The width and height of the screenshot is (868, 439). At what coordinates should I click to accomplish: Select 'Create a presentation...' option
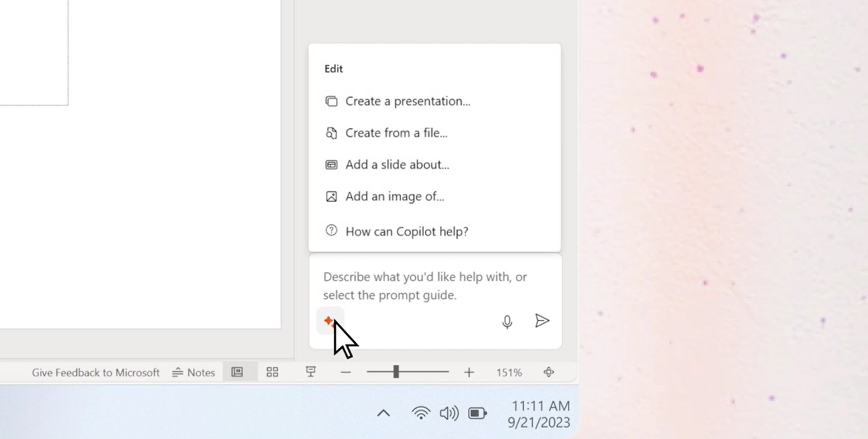point(398,101)
